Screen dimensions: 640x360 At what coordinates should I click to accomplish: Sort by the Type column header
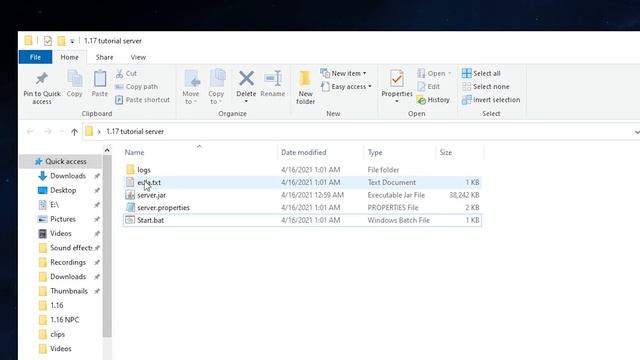(x=375, y=152)
